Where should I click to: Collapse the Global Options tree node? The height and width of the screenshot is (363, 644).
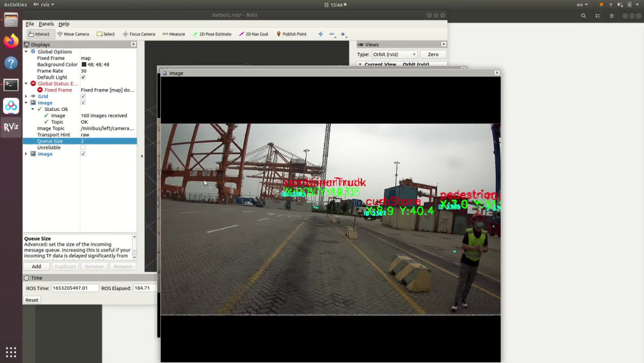[26, 52]
